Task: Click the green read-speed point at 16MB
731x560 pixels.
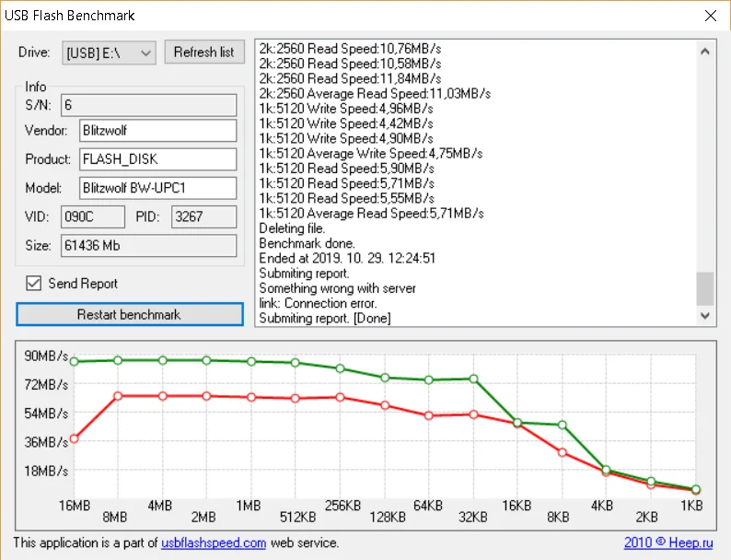Action: [x=75, y=361]
